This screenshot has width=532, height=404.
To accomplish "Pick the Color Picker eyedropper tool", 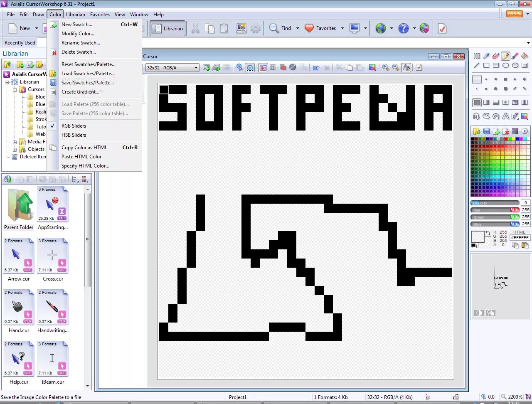I will [x=486, y=56].
